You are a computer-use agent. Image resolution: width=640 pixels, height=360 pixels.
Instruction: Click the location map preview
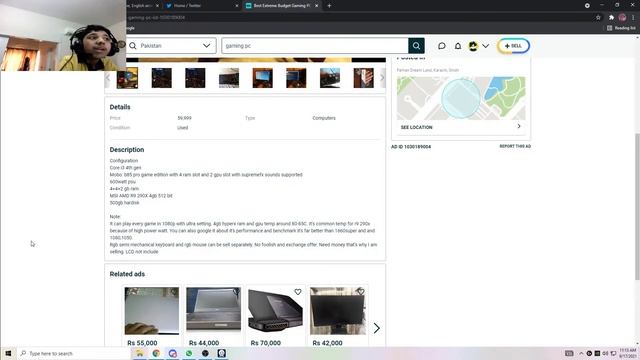coord(461,98)
